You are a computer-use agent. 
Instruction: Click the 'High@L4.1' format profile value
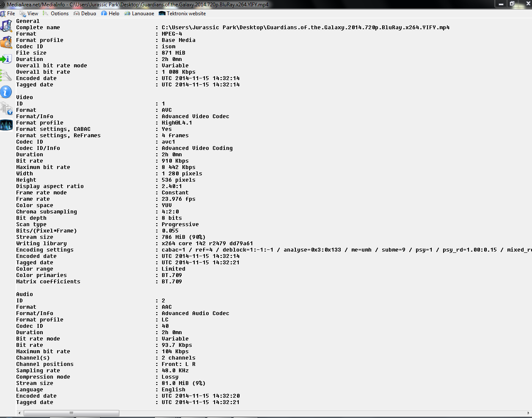pyautogui.click(x=177, y=123)
